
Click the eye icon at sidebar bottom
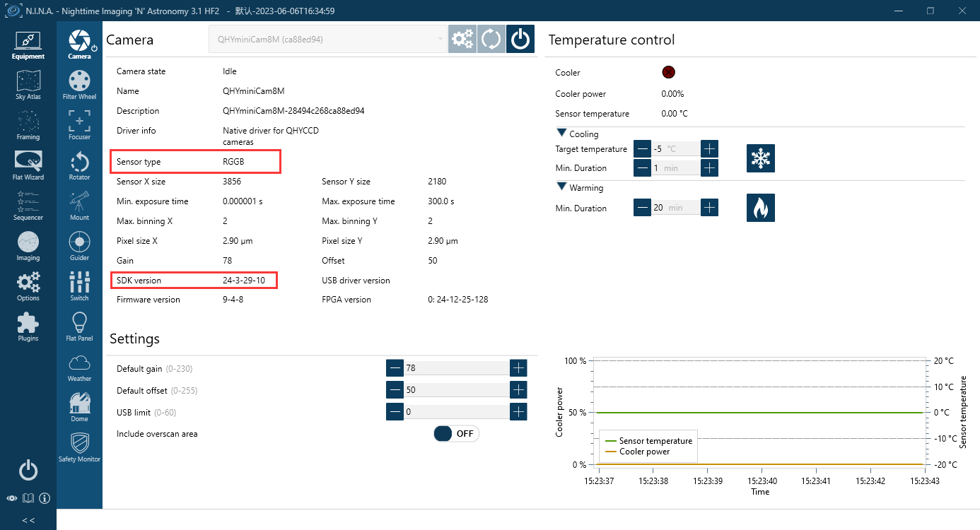click(11, 498)
